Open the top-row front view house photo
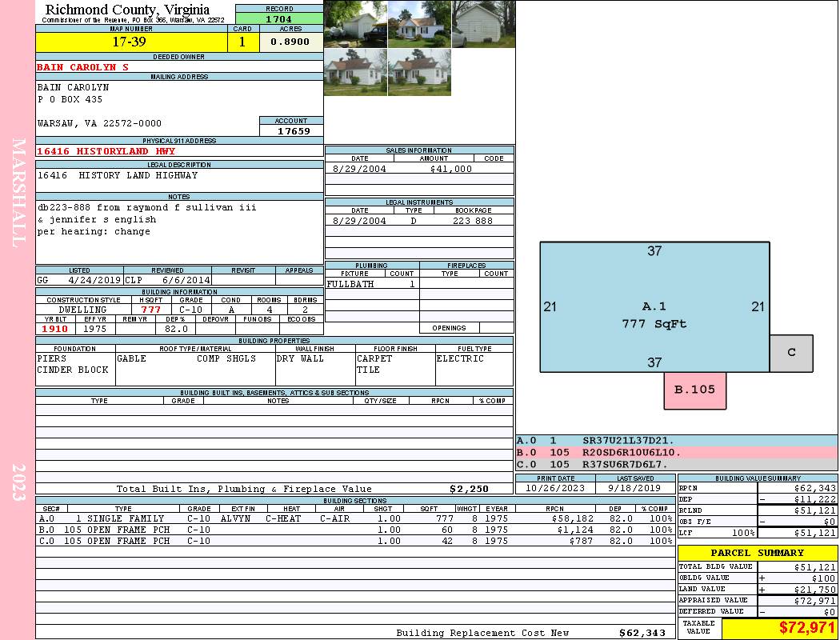The image size is (840, 640). point(419,24)
